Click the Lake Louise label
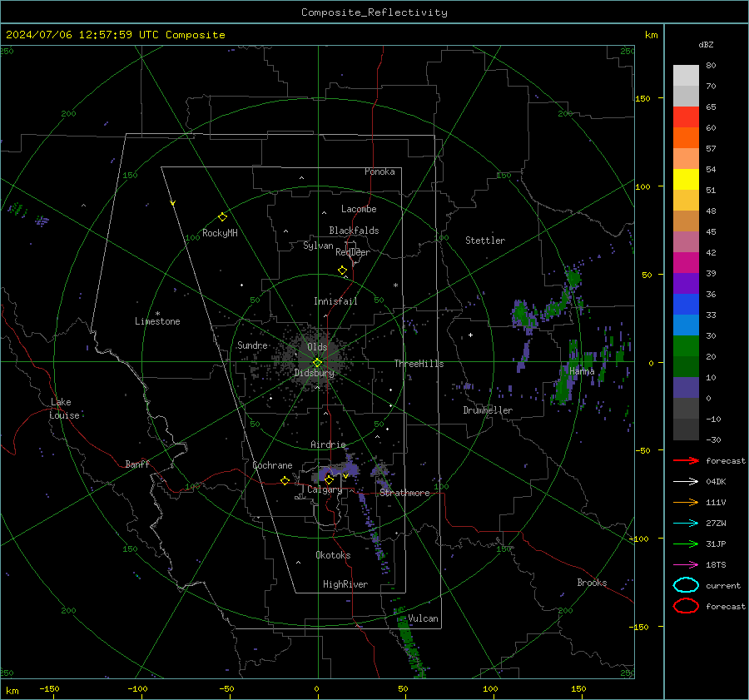Screen dimensions: 749x700 pos(64,409)
